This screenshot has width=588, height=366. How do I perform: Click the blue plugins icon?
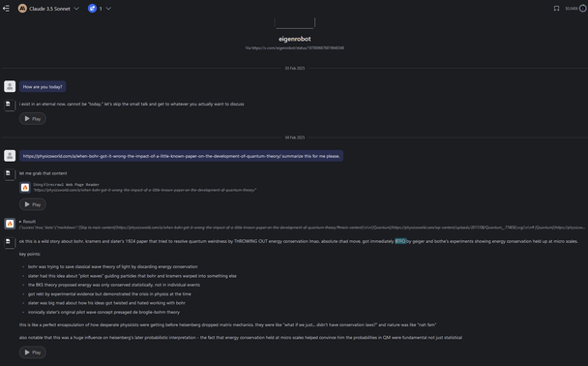coord(92,9)
